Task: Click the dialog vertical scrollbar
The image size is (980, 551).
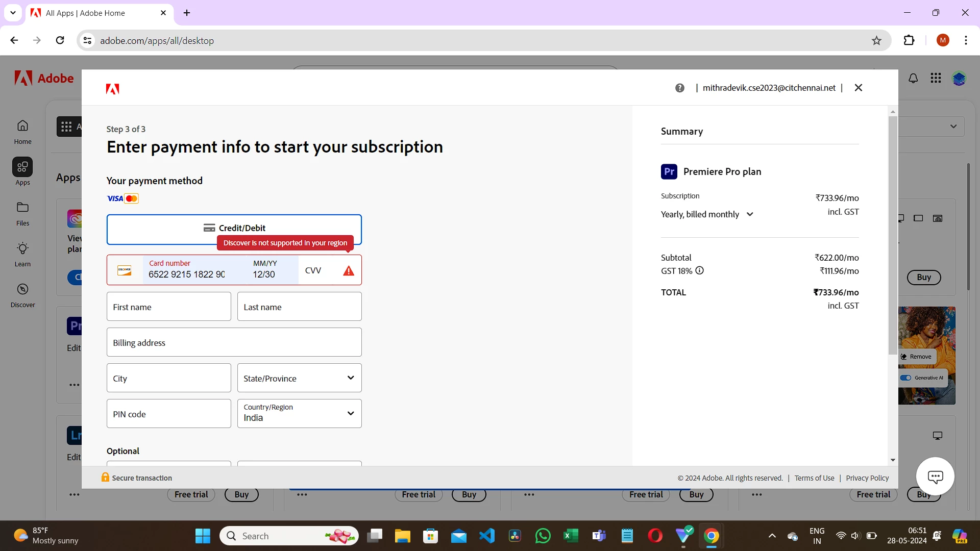Action: 893,235
